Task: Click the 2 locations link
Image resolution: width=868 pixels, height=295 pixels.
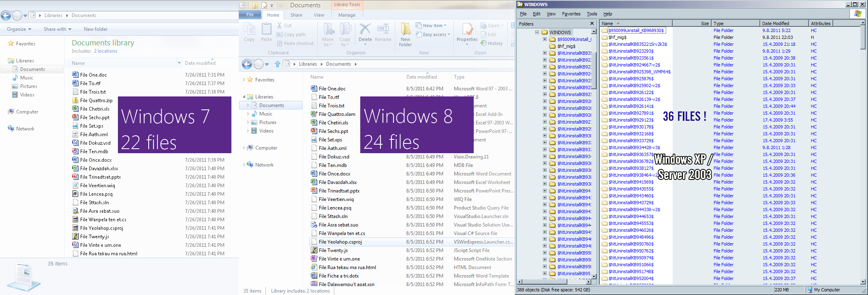Action: [105, 51]
